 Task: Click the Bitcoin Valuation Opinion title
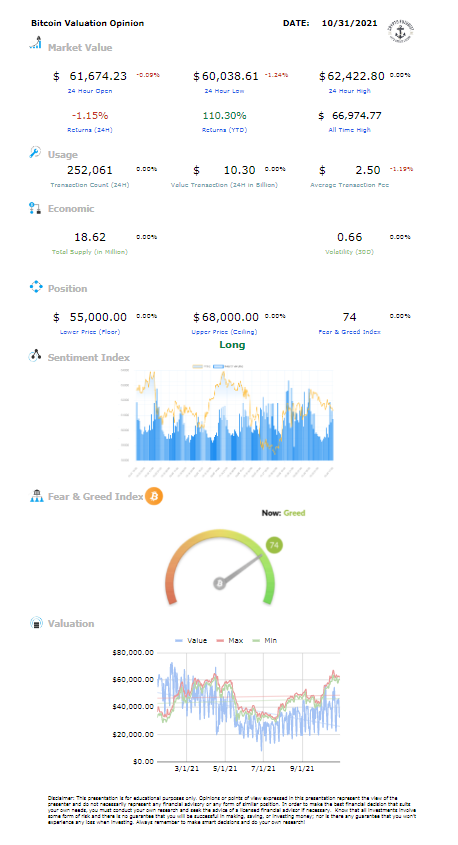87,23
